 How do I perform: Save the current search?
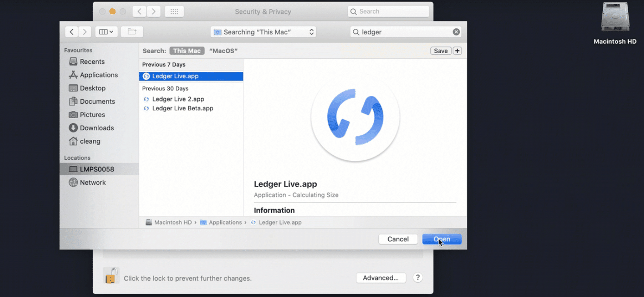440,51
